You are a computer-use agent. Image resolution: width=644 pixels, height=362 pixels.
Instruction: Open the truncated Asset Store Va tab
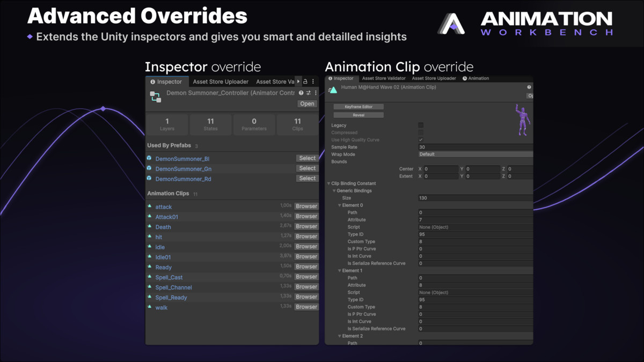coord(275,82)
